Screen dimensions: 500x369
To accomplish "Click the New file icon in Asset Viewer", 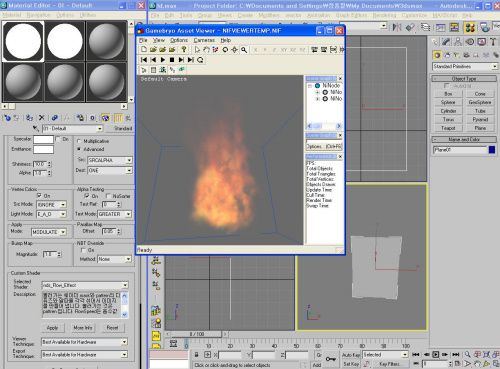I will click(144, 50).
